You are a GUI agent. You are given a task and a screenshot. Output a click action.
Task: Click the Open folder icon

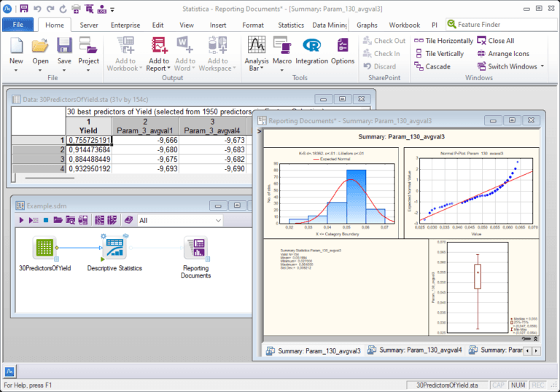pyautogui.click(x=40, y=46)
